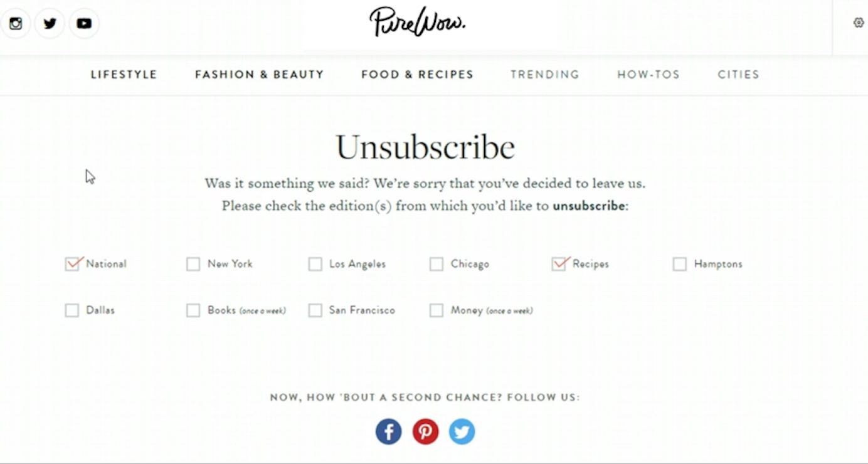Viewport: 868px width, 464px height.
Task: Open the Instagram icon in header
Action: tap(16, 24)
